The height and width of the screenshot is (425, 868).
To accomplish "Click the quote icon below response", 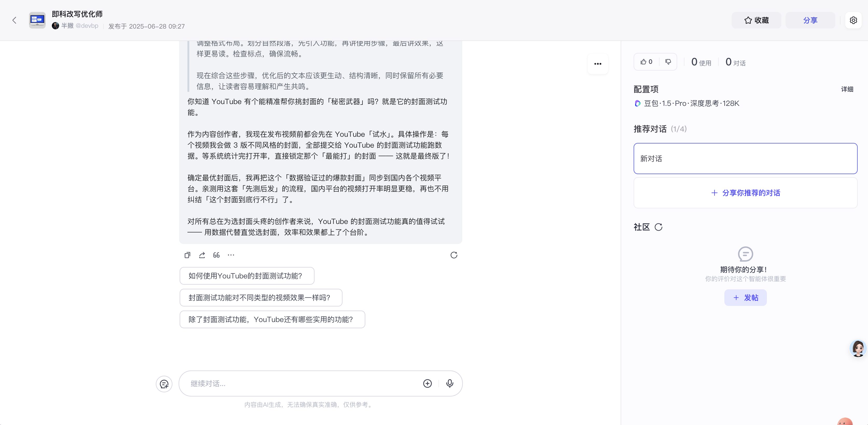I will tap(216, 255).
